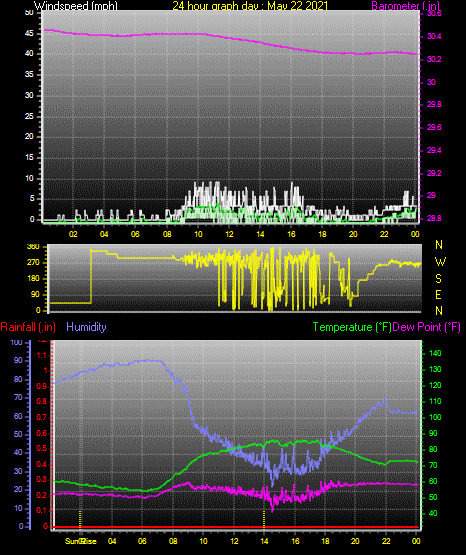Click the 'W' compass direction letter
This screenshot has height=555, width=466.
tap(440, 262)
